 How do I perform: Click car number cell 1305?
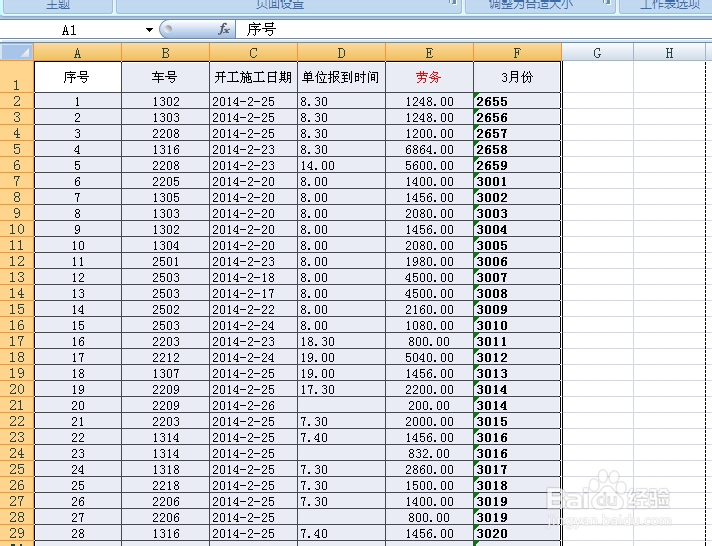pyautogui.click(x=165, y=198)
